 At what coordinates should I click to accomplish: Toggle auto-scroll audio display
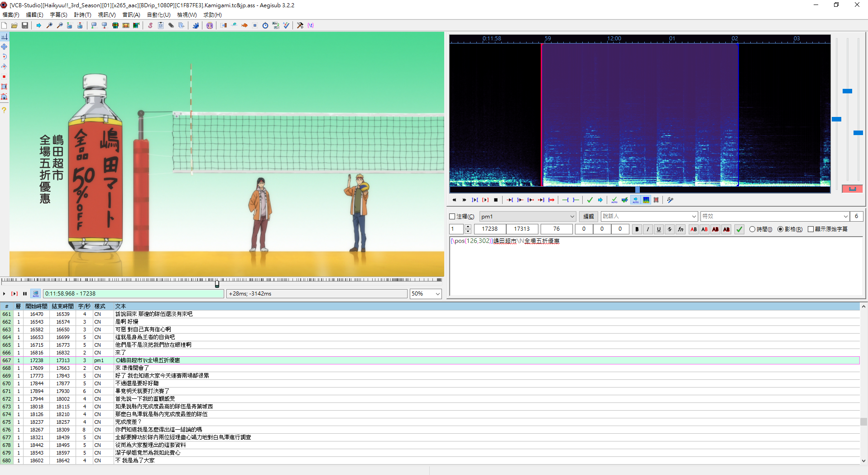pyautogui.click(x=635, y=200)
